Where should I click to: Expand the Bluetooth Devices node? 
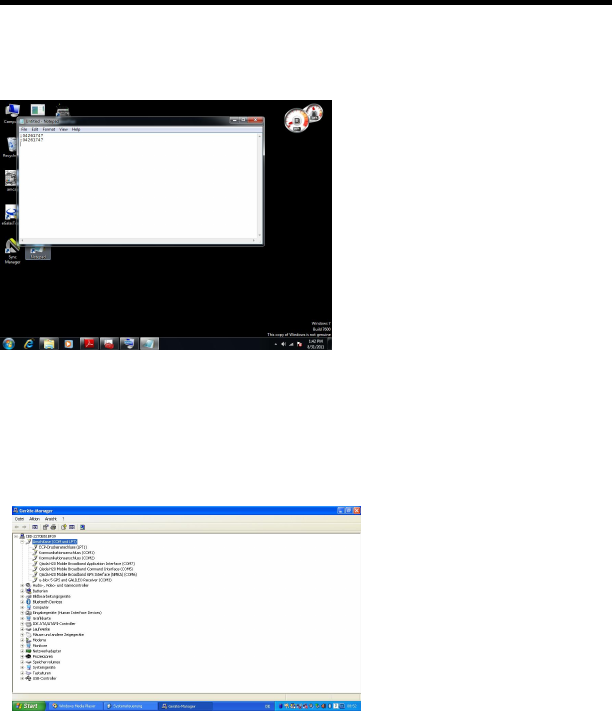pos(22,602)
